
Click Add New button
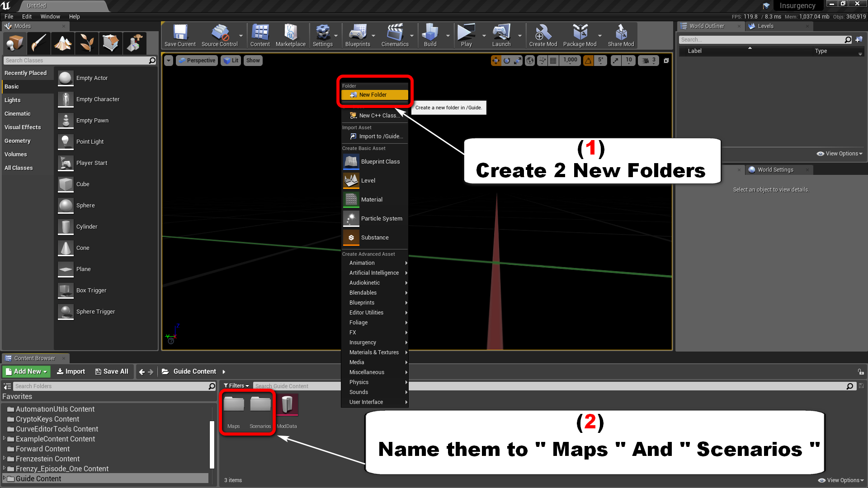(27, 371)
